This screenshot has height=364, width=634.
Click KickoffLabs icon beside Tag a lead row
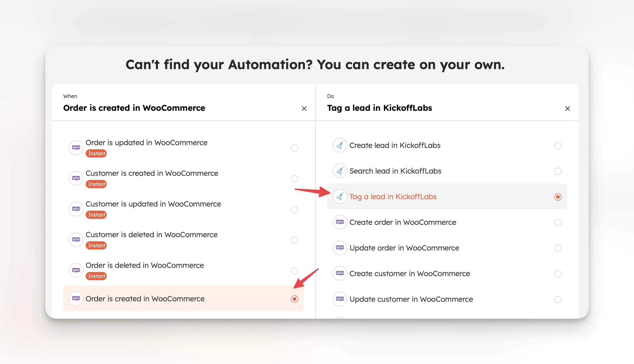coord(340,197)
